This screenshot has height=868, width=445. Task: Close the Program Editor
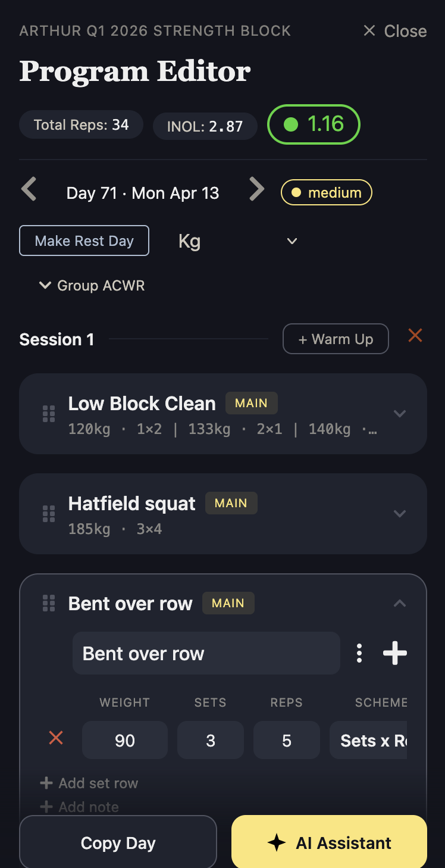394,31
